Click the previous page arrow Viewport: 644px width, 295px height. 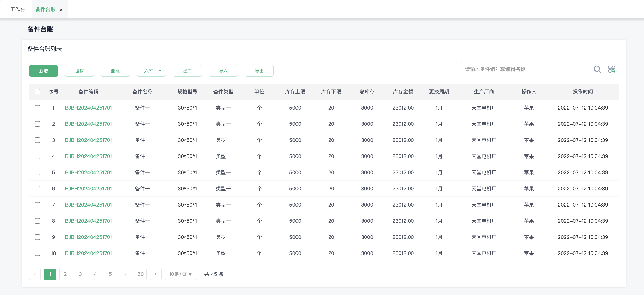[35, 274]
